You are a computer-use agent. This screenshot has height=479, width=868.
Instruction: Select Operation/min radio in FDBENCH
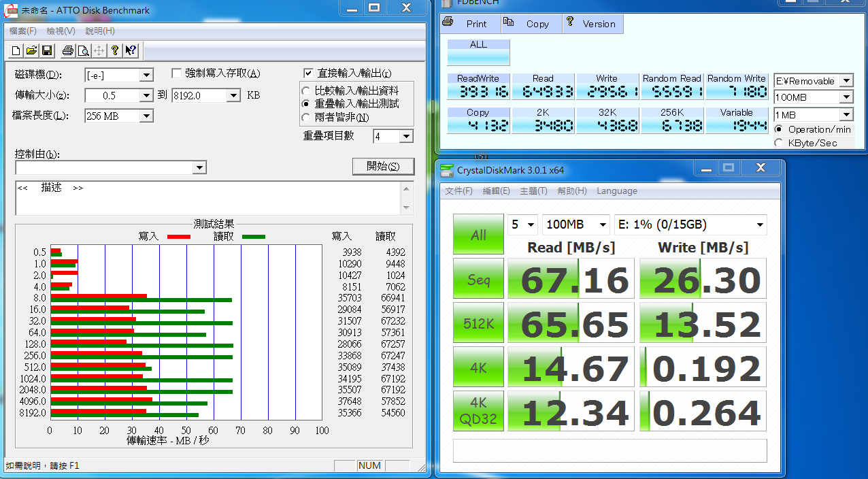(779, 129)
